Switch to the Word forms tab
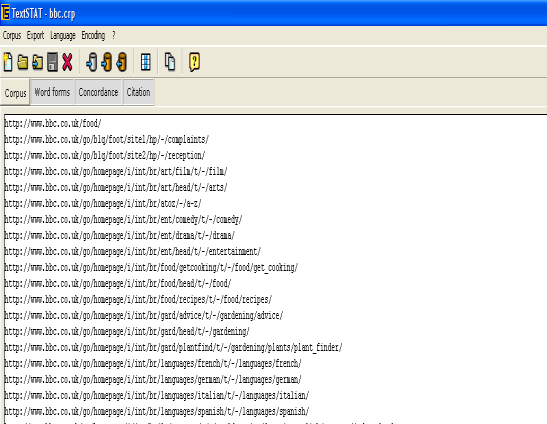The height and width of the screenshot is (424, 547). point(52,92)
